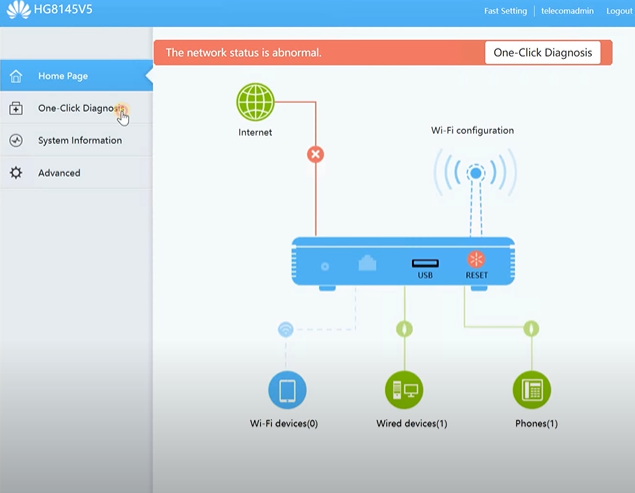Click the small Wi-Fi signal node icon

click(x=286, y=329)
